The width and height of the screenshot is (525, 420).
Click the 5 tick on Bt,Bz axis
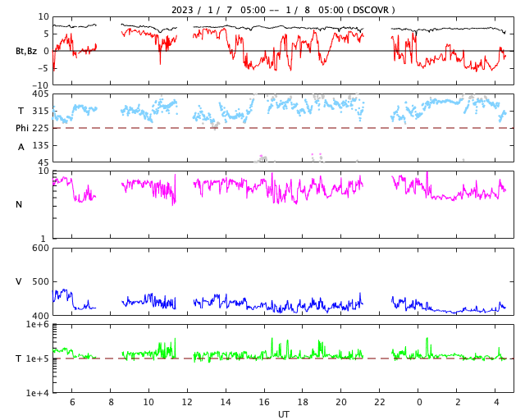46,34
